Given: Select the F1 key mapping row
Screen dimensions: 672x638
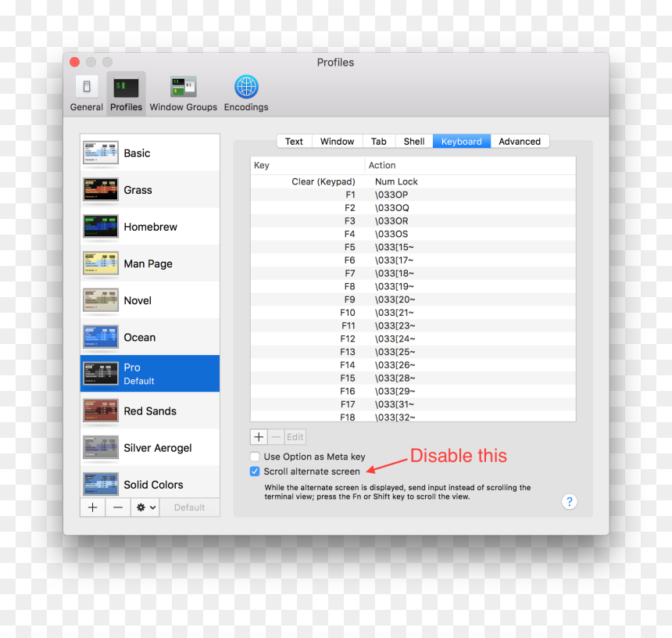Looking at the screenshot, I should point(413,195).
